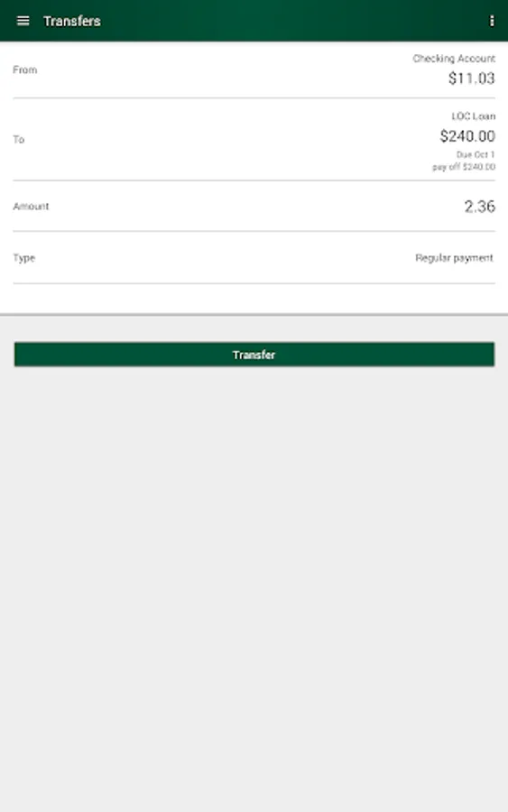This screenshot has width=508, height=812.
Task: Click blank space in the Type row
Action: point(223,258)
